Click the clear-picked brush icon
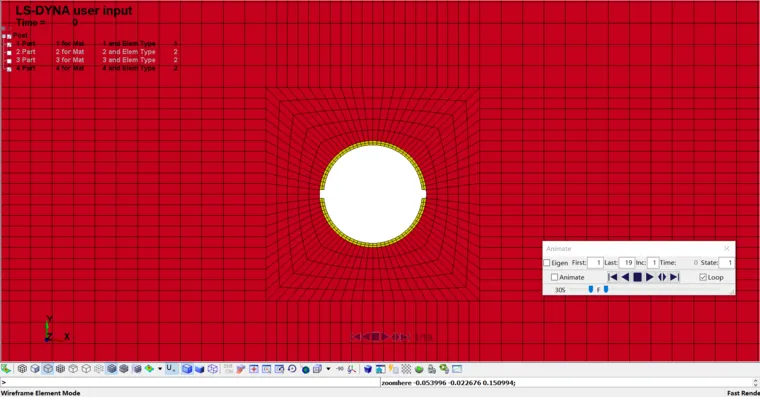Screen dimensions: 760x397 (241, 369)
